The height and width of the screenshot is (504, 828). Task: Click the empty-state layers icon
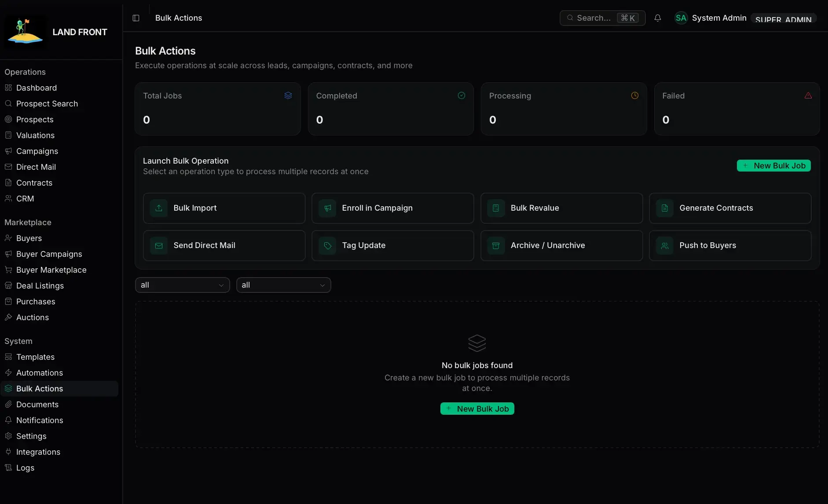(x=477, y=343)
